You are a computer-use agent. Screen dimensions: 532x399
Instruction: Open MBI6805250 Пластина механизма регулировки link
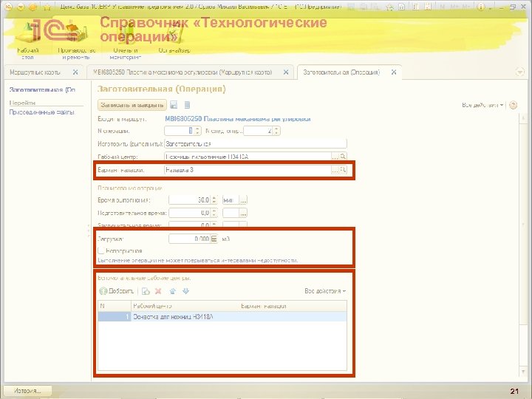[237, 119]
